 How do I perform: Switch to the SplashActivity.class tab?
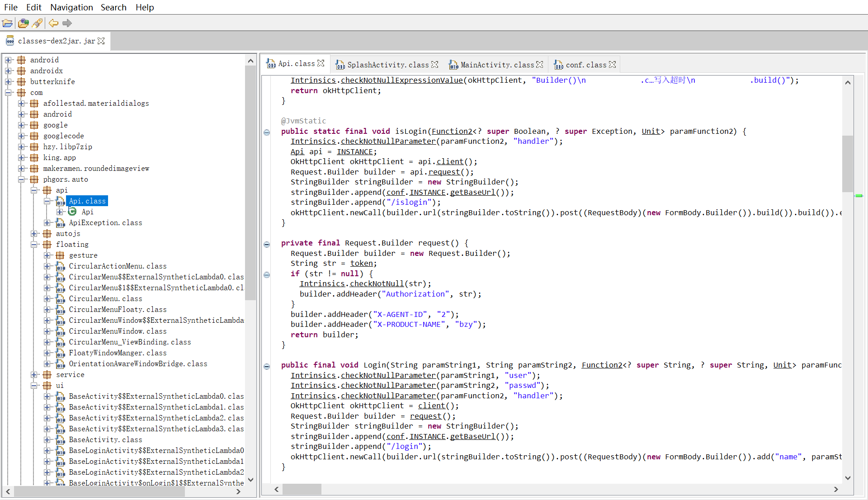[388, 65]
